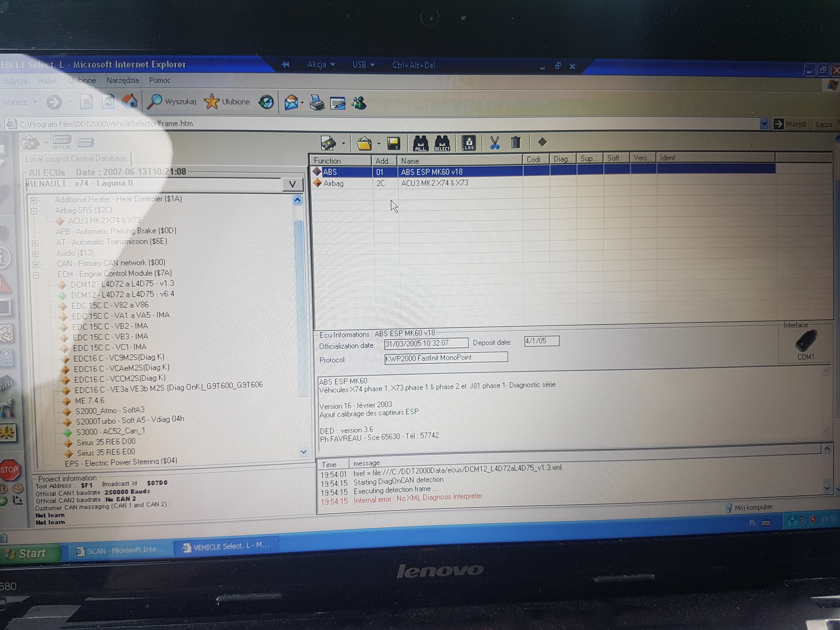Click the scan ALL ECUs binoculars icon
This screenshot has height=630, width=840.
pos(420,144)
